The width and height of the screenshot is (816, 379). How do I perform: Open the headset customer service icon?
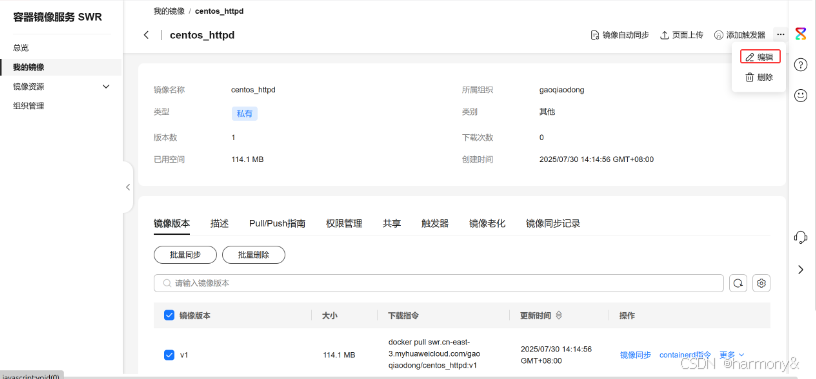800,237
